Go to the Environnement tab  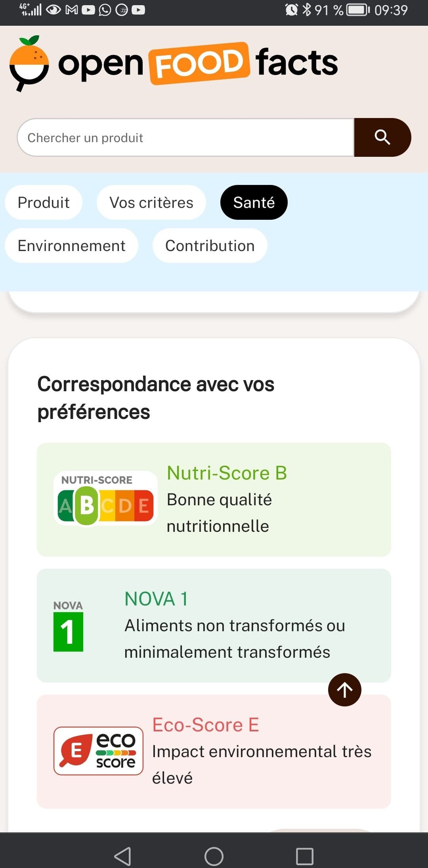72,246
